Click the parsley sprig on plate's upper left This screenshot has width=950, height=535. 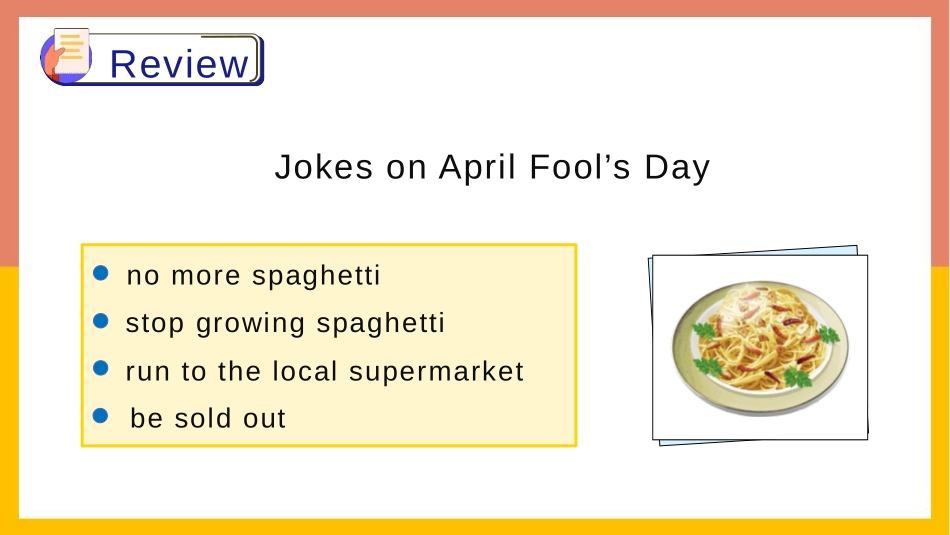[x=705, y=331]
